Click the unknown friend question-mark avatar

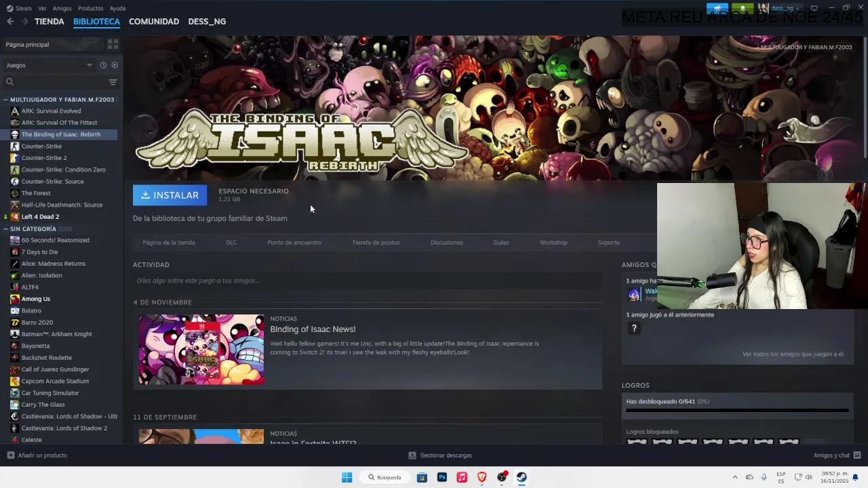pos(634,328)
